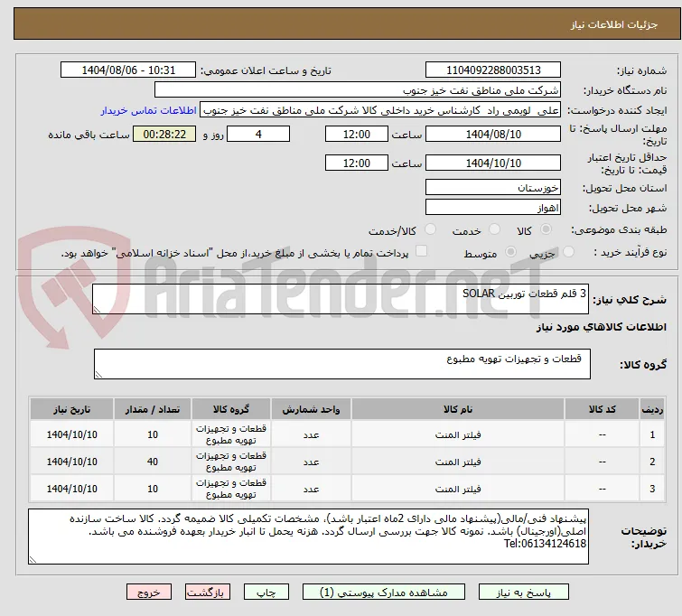Click the شماره نیاز number field
The width and height of the screenshot is (682, 616).
493,70
